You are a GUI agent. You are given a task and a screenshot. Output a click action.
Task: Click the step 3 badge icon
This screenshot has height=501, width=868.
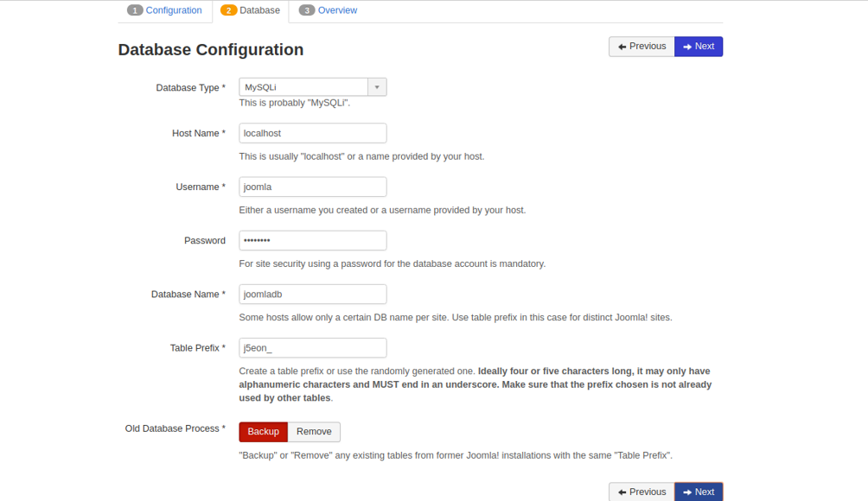(x=307, y=10)
